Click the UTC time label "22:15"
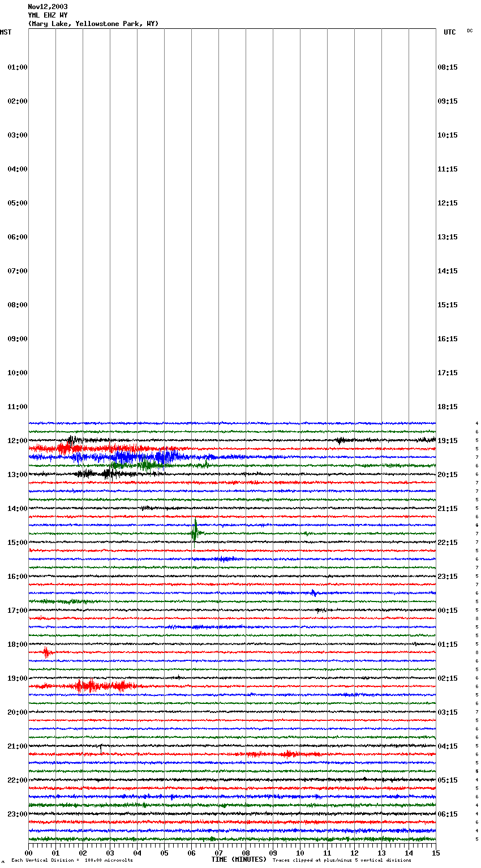481x868 pixels. (448, 543)
